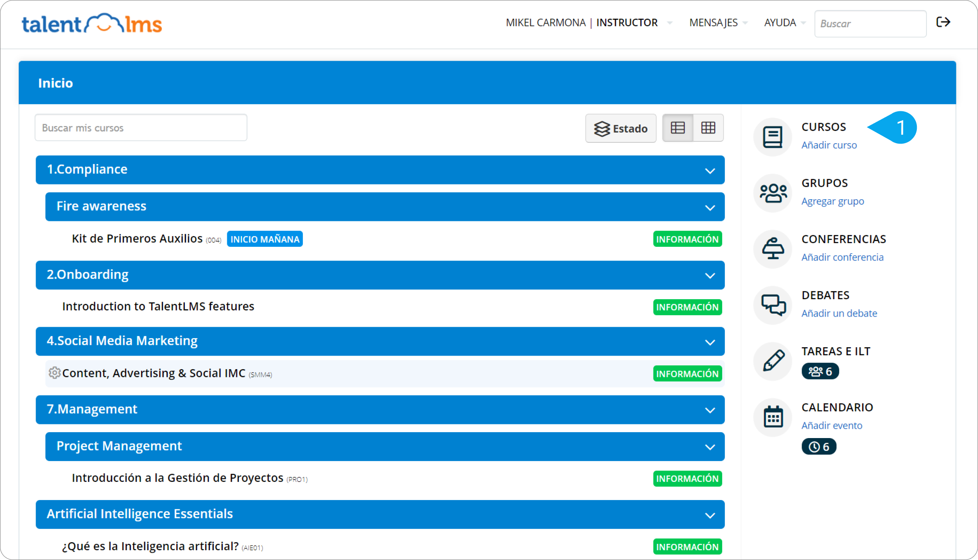Open ¿Qué es la Inteligencia artificial? course
Image resolution: width=978 pixels, height=560 pixels.
(x=150, y=546)
